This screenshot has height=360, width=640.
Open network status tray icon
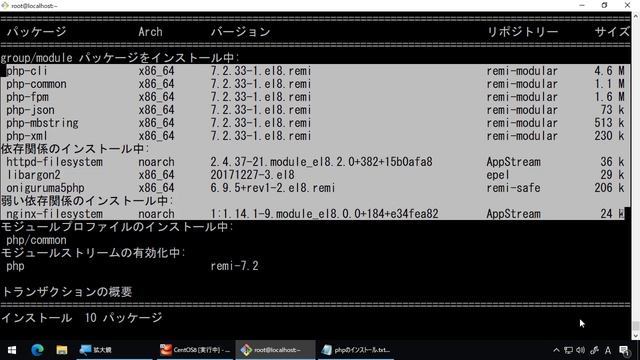pos(568,350)
